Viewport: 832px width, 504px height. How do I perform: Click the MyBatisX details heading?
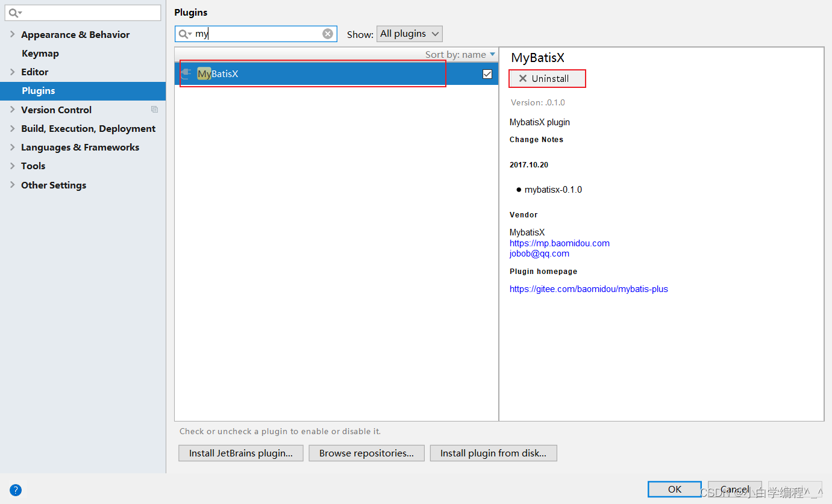pyautogui.click(x=538, y=58)
